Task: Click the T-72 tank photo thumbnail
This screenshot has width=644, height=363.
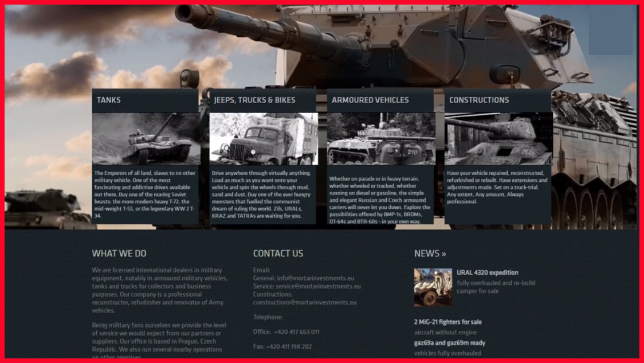Action: point(146,138)
